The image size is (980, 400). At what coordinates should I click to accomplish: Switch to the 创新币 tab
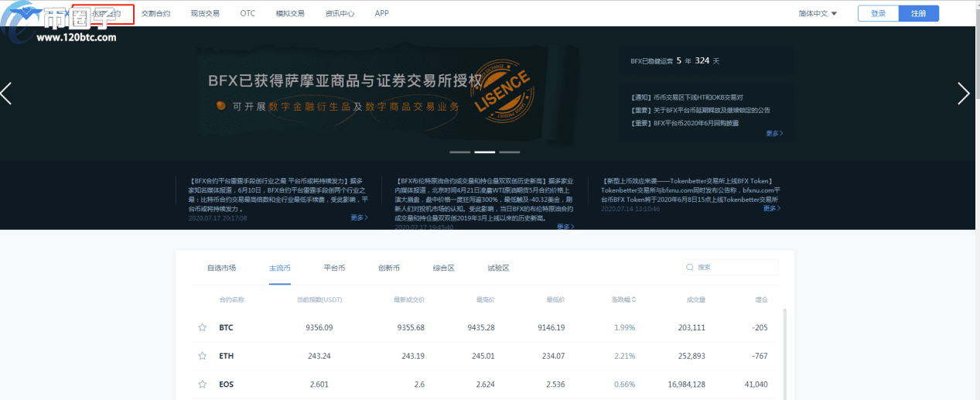pos(389,268)
